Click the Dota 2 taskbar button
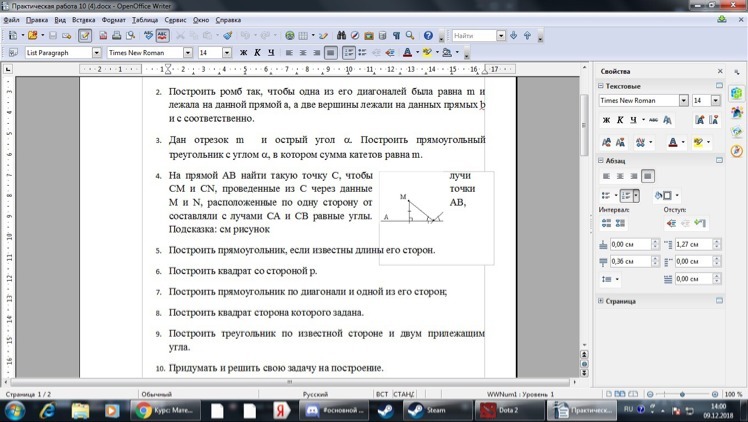 (507, 410)
